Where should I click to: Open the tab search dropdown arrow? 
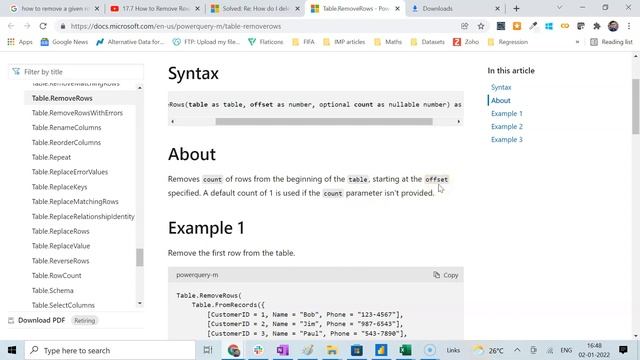click(560, 8)
